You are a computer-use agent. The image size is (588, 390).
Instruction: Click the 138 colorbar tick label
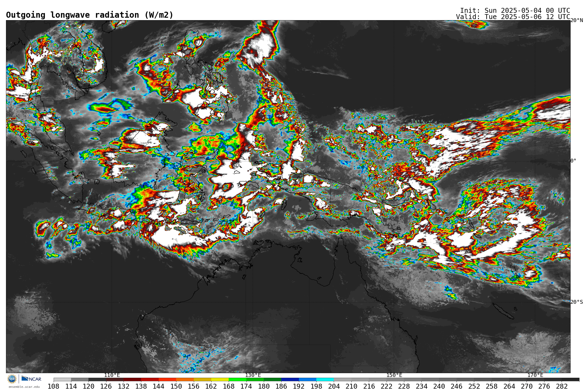tap(141, 386)
